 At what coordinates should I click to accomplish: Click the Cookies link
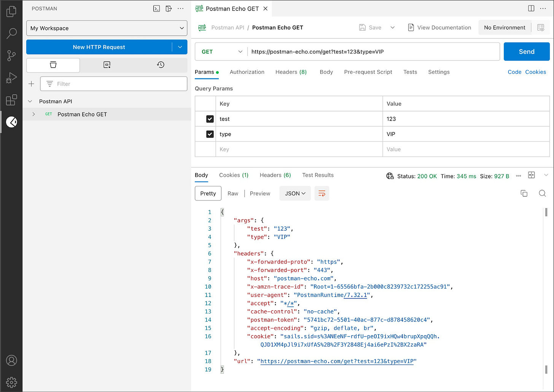click(535, 72)
